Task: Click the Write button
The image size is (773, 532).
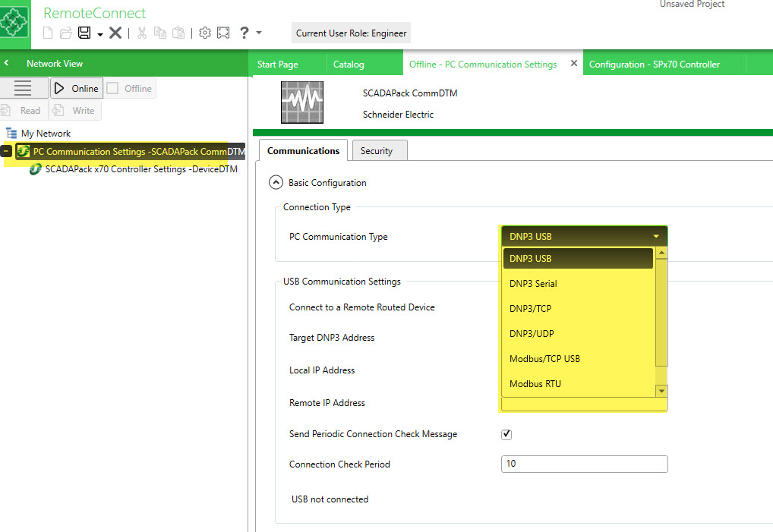Action: pyautogui.click(x=75, y=110)
